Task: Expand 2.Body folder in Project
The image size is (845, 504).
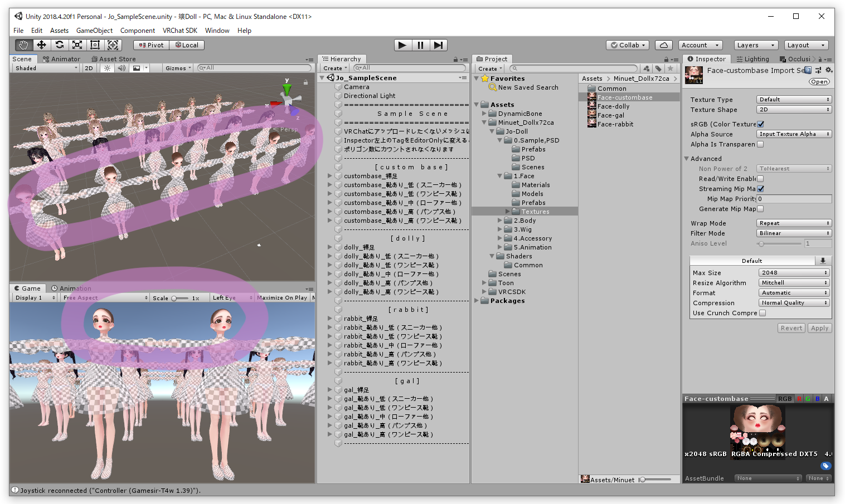Action: coord(500,221)
